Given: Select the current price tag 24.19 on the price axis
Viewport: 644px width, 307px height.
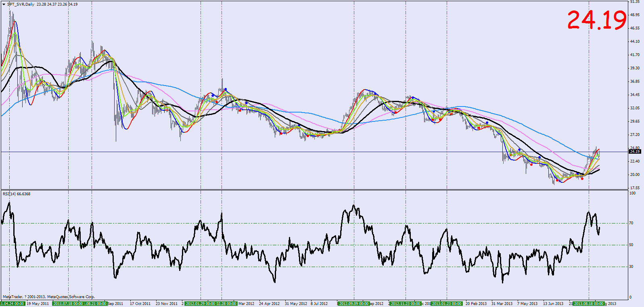Looking at the screenshot, I should [635, 152].
